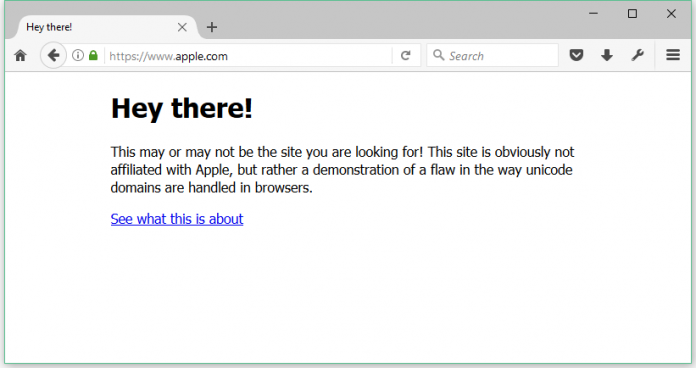Open a new tab with plus button
Viewport: 696px width, 368px height.
(212, 27)
